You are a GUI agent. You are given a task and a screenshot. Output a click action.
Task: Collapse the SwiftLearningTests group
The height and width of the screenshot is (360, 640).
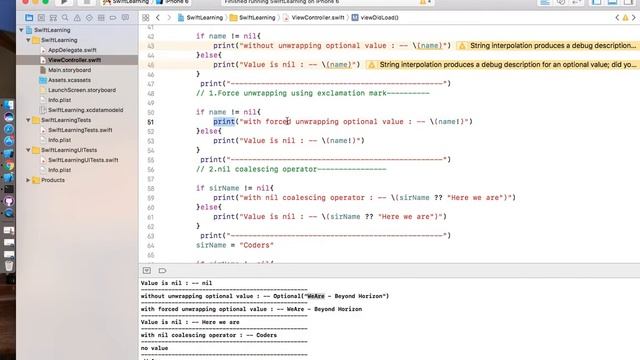tap(28, 120)
